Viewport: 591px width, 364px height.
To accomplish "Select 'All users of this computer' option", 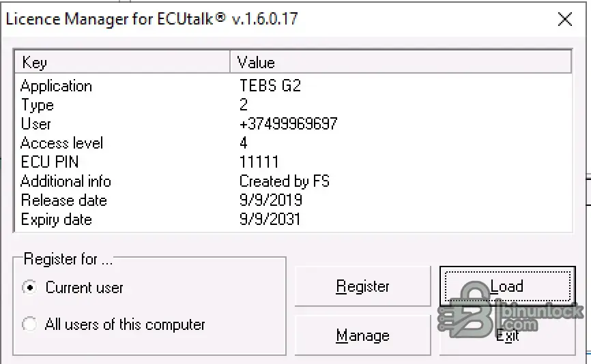I will (x=29, y=324).
